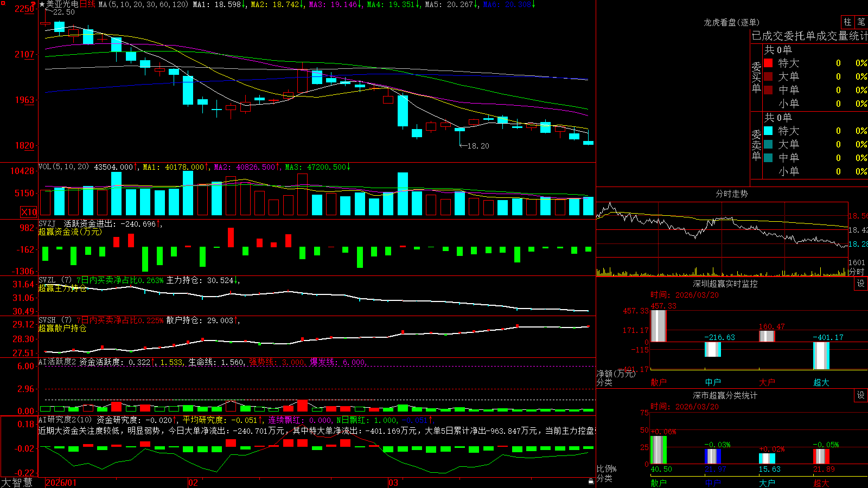Screen dimensions: 868x488
Task: Click teal 中单 swatch under 委卖单
Action: 768,158
